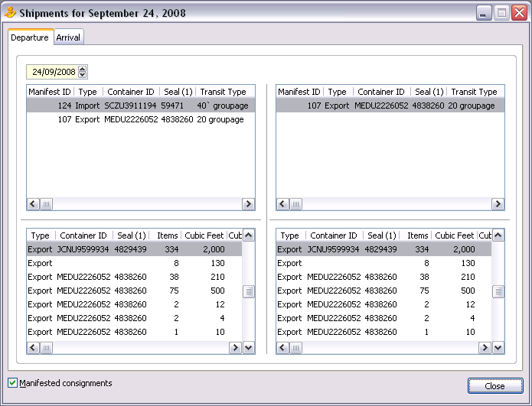Screen dimensions: 532x406
Task: Click the date spinner up arrow
Action: click(x=83, y=69)
